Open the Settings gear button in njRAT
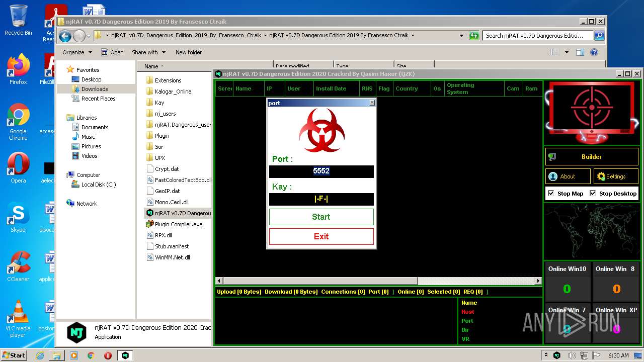Viewport: 644px width, 362px height. (x=616, y=176)
